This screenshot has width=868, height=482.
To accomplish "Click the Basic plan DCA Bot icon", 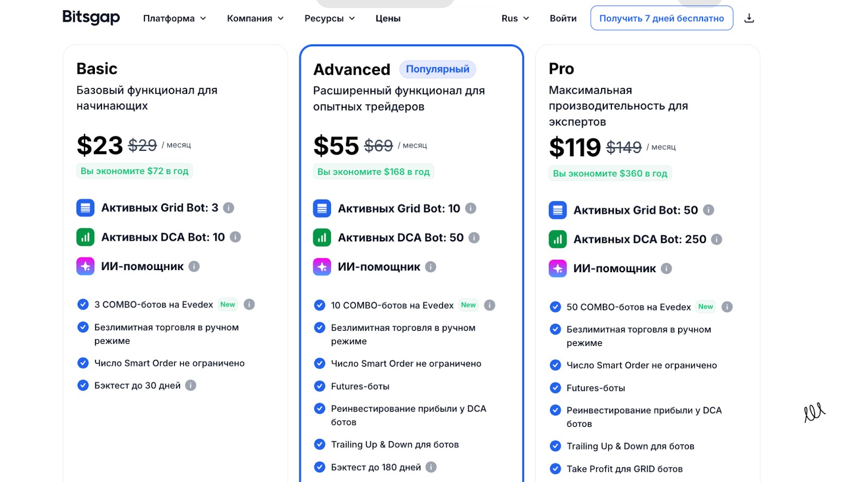I will coord(85,237).
